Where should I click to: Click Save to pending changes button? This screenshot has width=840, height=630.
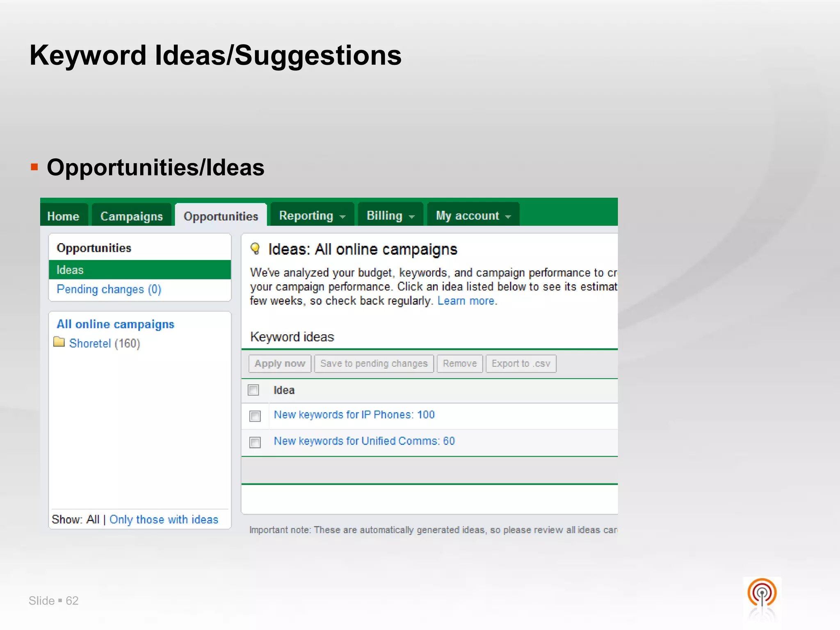point(374,363)
